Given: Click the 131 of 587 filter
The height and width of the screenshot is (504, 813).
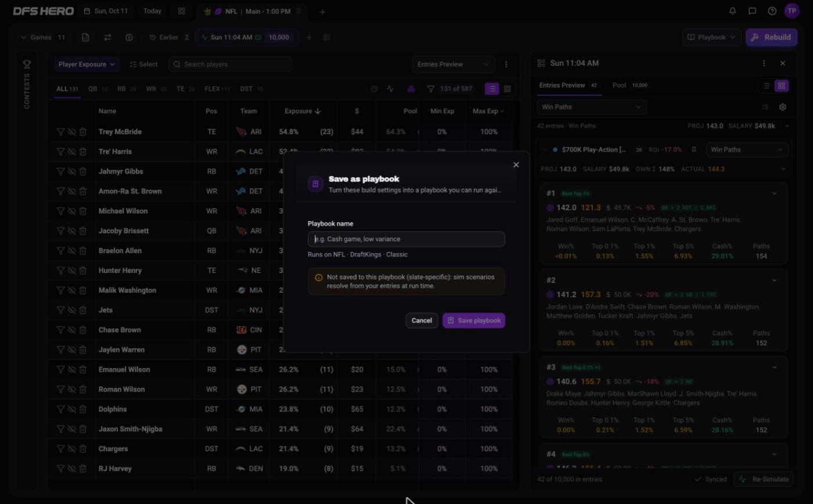Looking at the screenshot, I should tap(450, 89).
